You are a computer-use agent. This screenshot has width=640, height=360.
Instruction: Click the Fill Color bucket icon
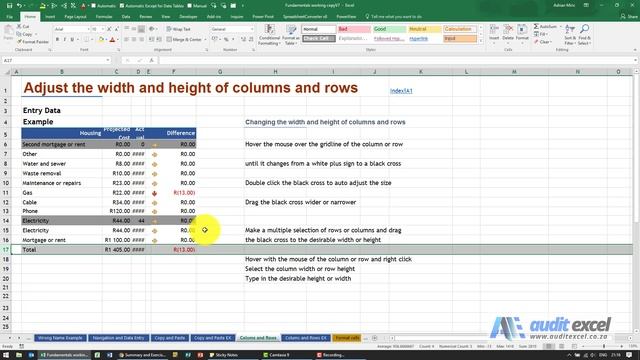101,40
